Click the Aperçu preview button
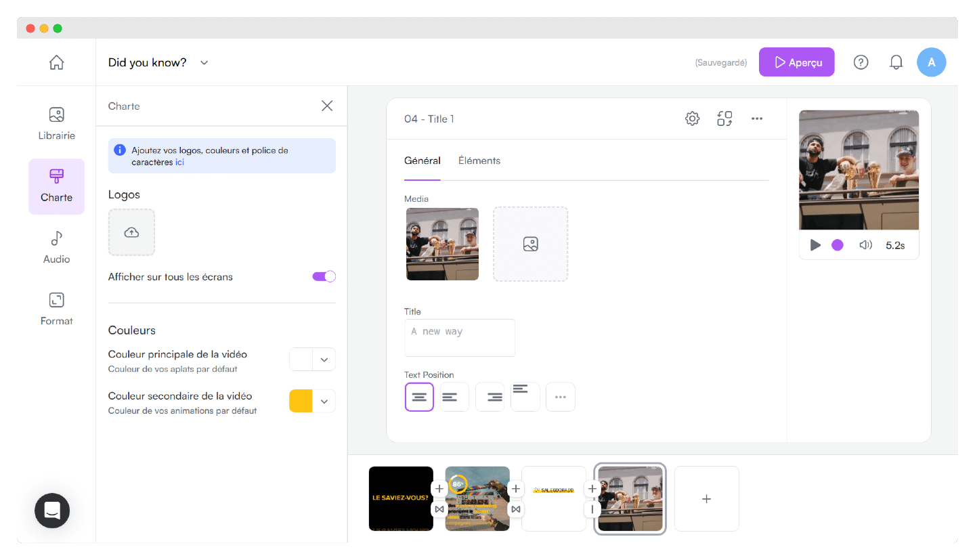The height and width of the screenshot is (560, 975). (x=797, y=62)
